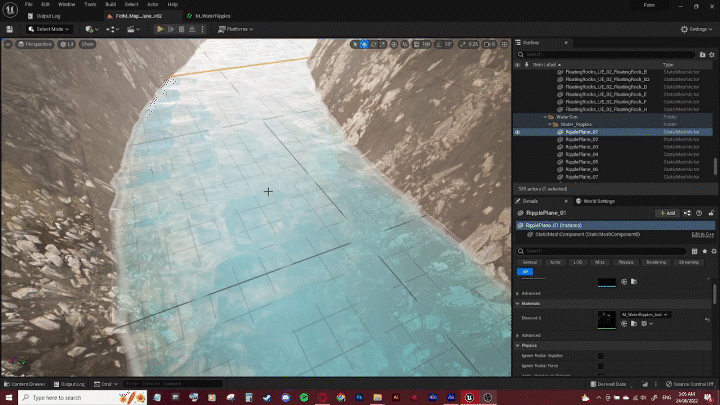Open the Tools menu
Image resolution: width=720 pixels, height=405 pixels.
90,5
